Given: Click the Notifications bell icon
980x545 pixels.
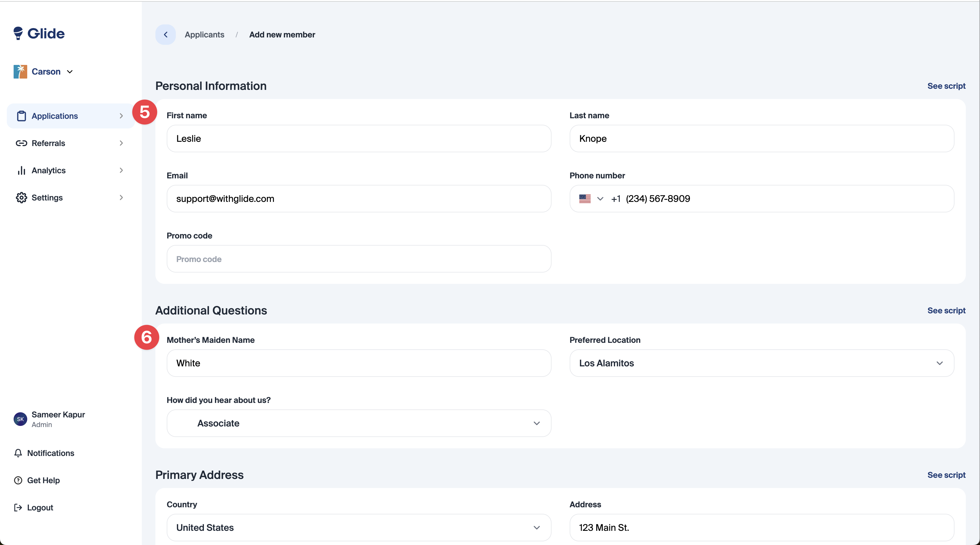Looking at the screenshot, I should [x=18, y=453].
